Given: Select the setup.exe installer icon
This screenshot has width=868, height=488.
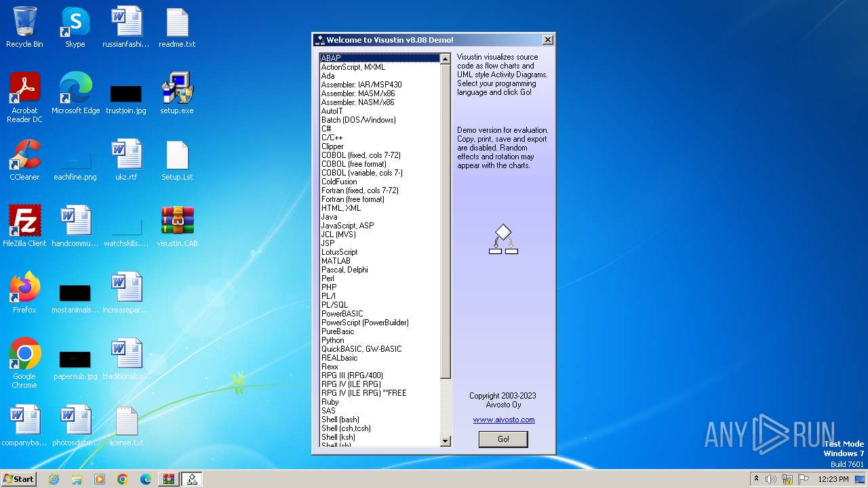Looking at the screenshot, I should click(x=177, y=94).
